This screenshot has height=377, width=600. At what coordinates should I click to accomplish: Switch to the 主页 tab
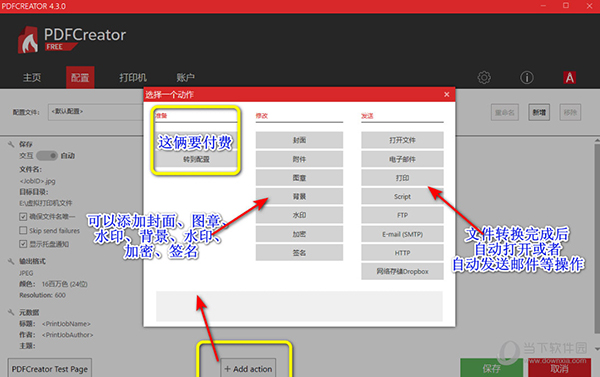[32, 78]
